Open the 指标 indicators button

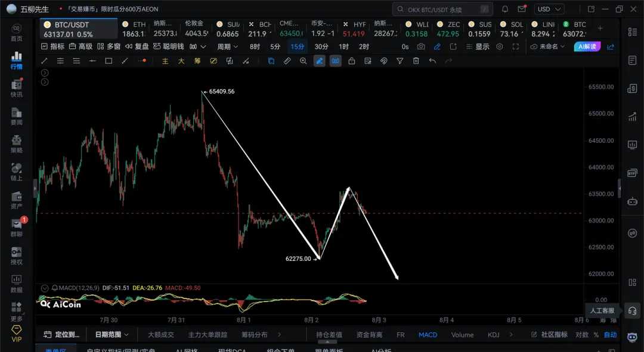52,47
